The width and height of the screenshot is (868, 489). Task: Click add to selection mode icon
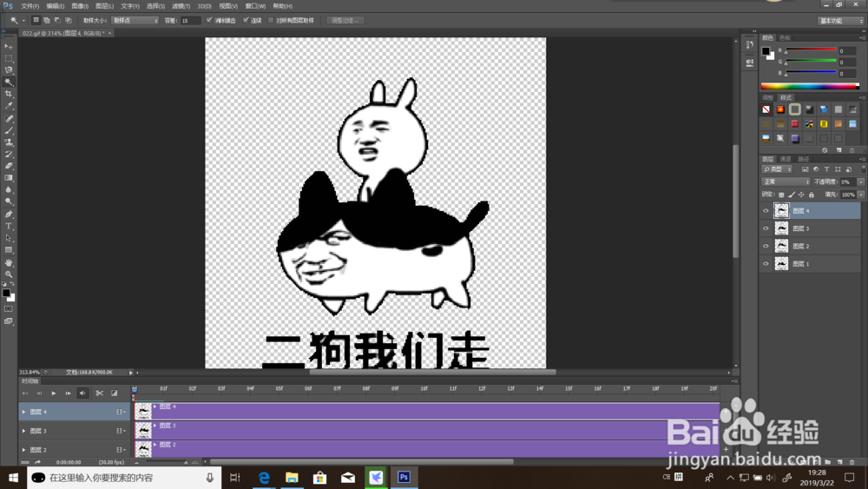47,21
